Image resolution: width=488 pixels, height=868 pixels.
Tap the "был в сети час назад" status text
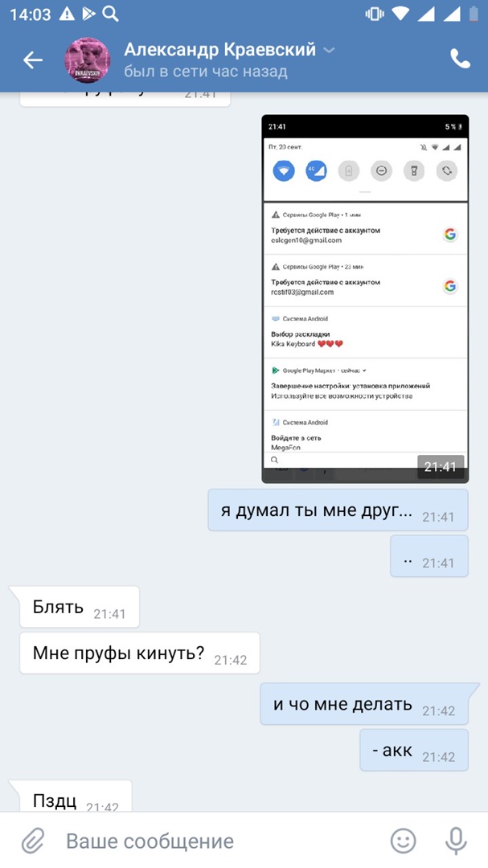pyautogui.click(x=206, y=72)
